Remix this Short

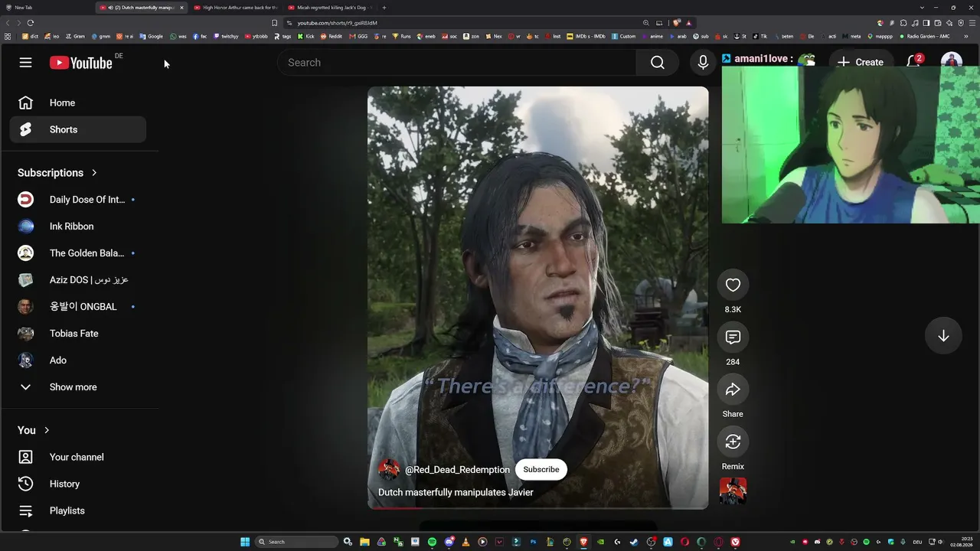pyautogui.click(x=733, y=442)
